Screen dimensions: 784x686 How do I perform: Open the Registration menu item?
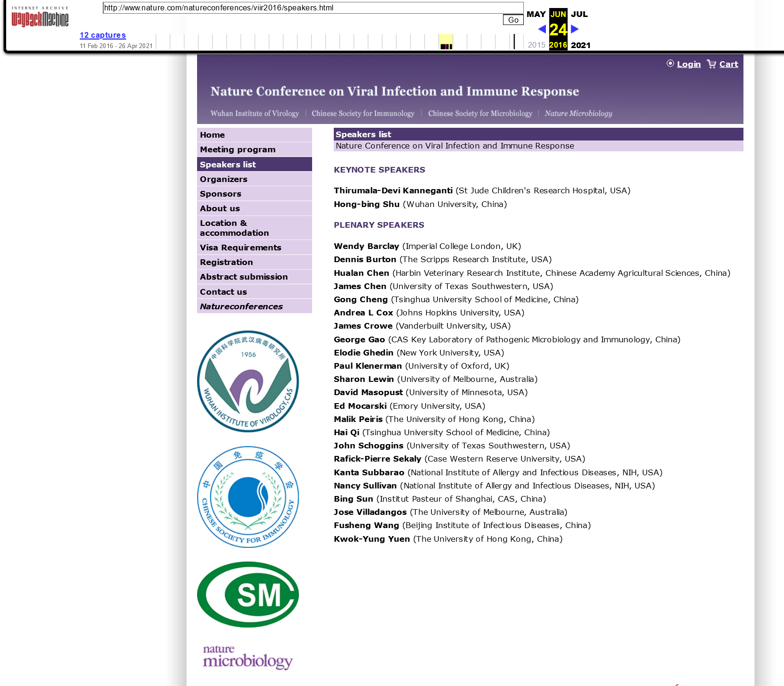(255, 262)
